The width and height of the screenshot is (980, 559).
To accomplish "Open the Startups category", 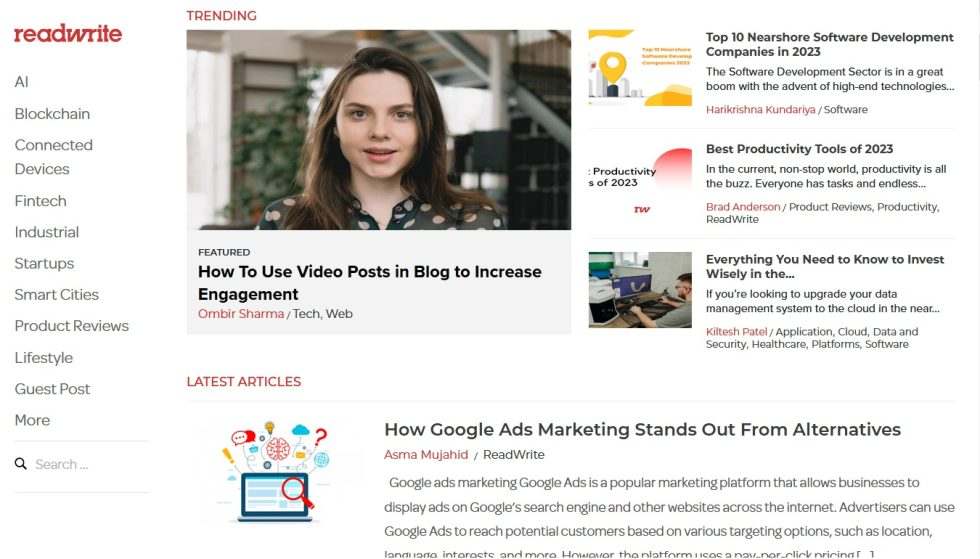I will (44, 263).
